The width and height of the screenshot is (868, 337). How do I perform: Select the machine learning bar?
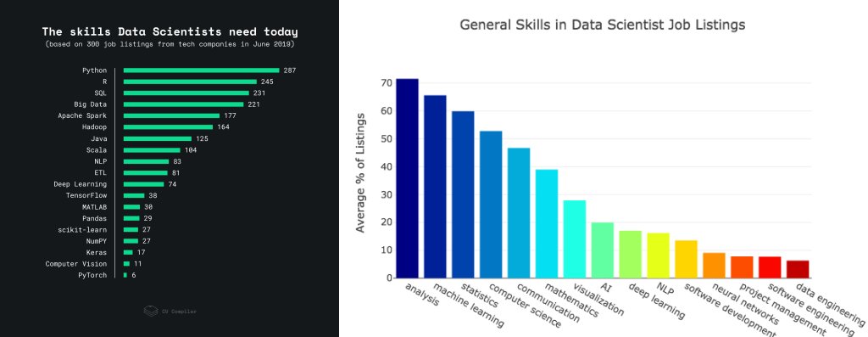[x=435, y=186]
